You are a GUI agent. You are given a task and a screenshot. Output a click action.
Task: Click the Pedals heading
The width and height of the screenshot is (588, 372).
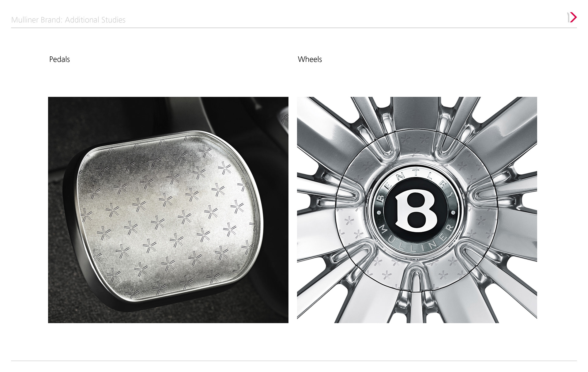pos(59,59)
